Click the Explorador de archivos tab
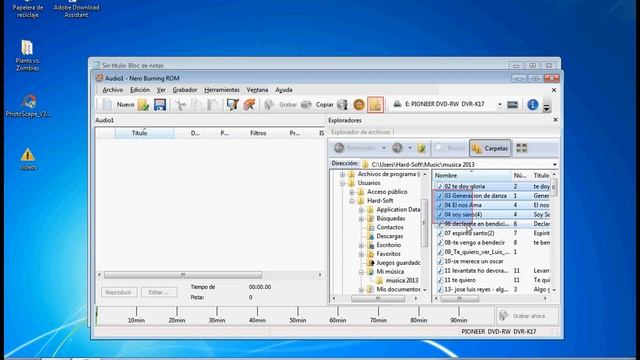This screenshot has height=360, width=640. coord(361,132)
